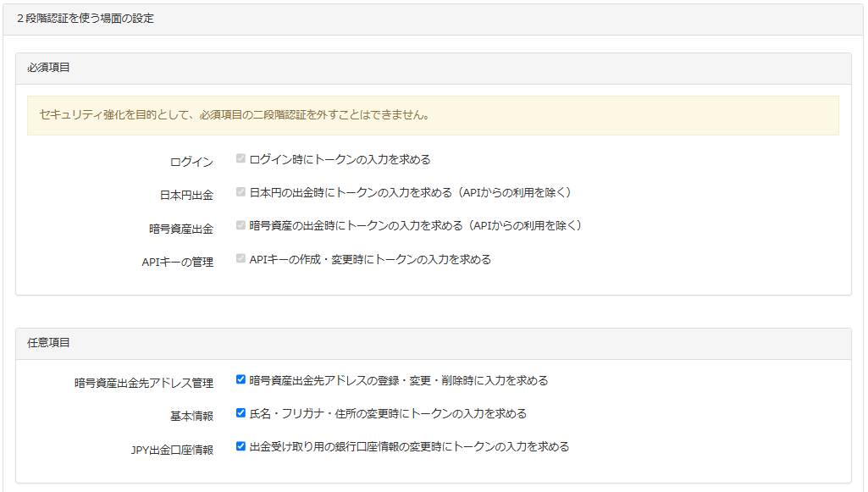868x492 pixels.
Task: Toggle the 日本円の出金時 token checkbox
Action: point(240,192)
